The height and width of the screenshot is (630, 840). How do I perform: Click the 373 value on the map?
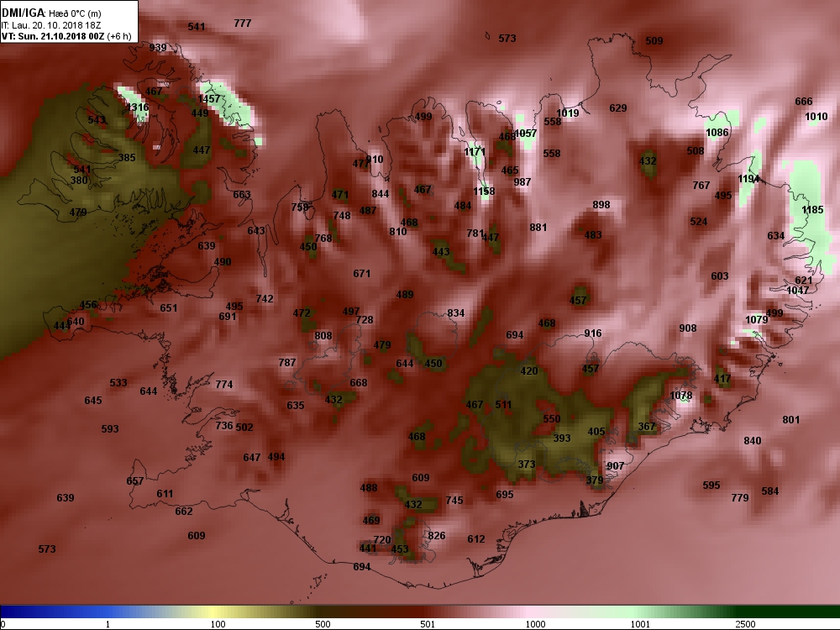[x=527, y=465]
